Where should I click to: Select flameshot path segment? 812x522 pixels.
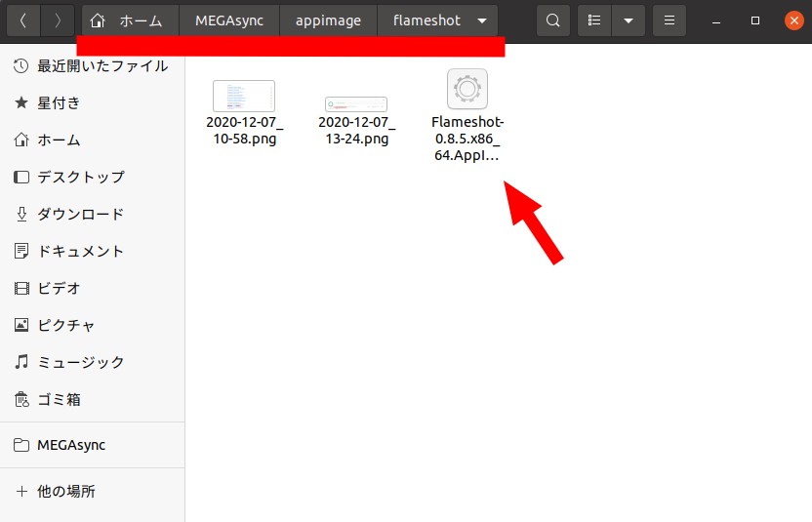(x=426, y=20)
